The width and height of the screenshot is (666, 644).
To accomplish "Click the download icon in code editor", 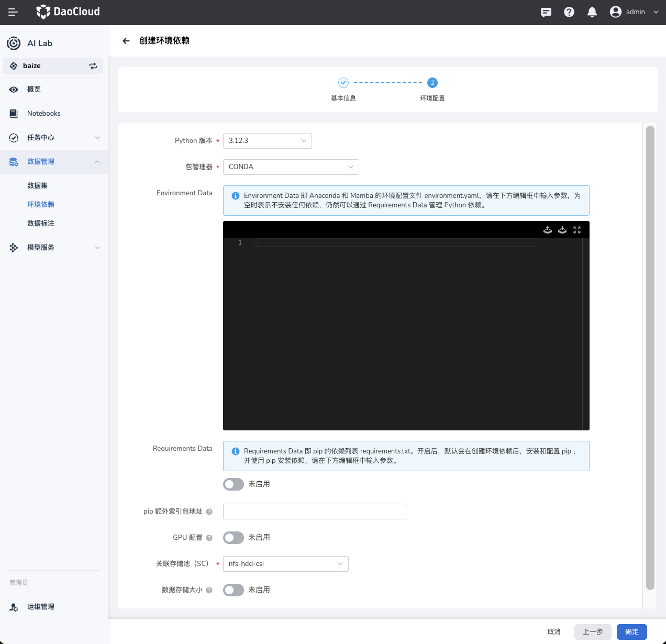I will [562, 230].
